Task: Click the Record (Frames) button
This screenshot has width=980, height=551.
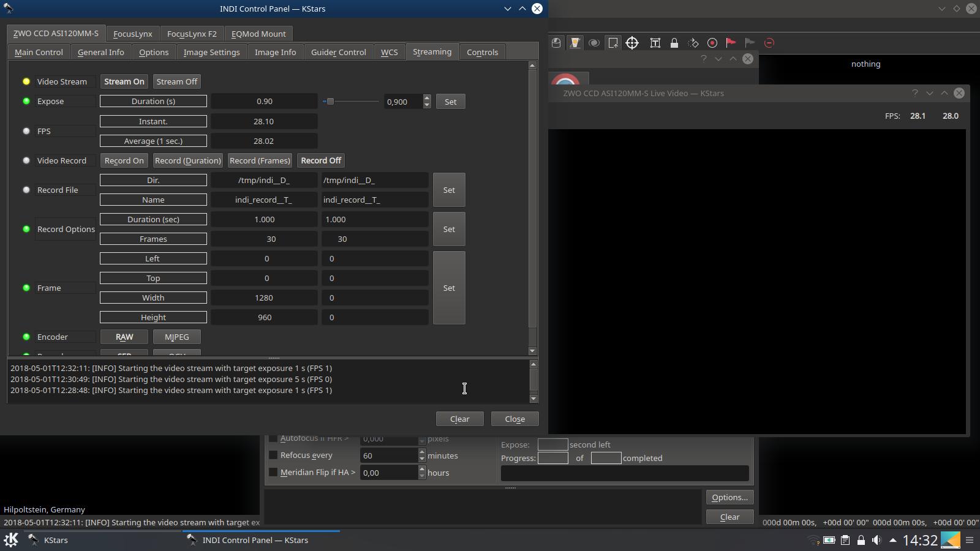Action: (260, 160)
